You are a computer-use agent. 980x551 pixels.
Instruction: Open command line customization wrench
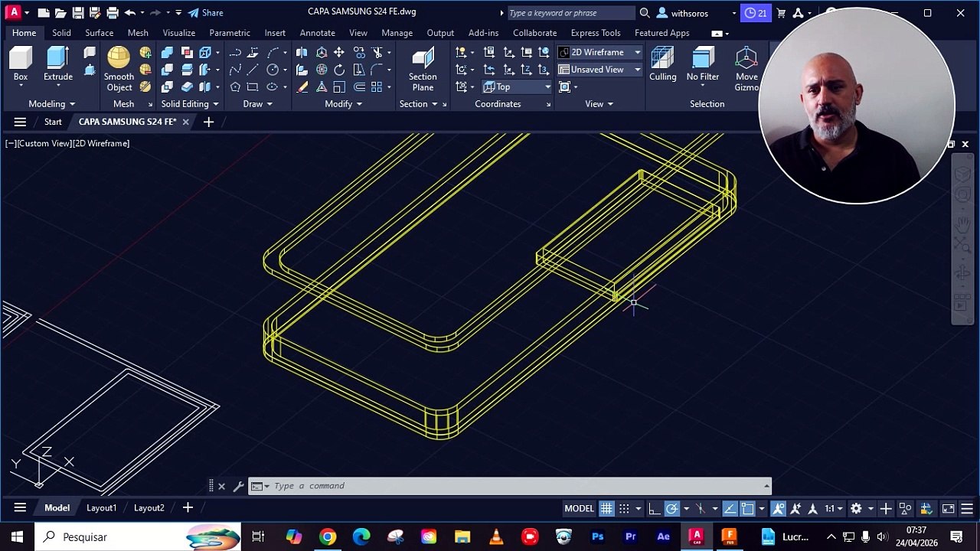(239, 486)
